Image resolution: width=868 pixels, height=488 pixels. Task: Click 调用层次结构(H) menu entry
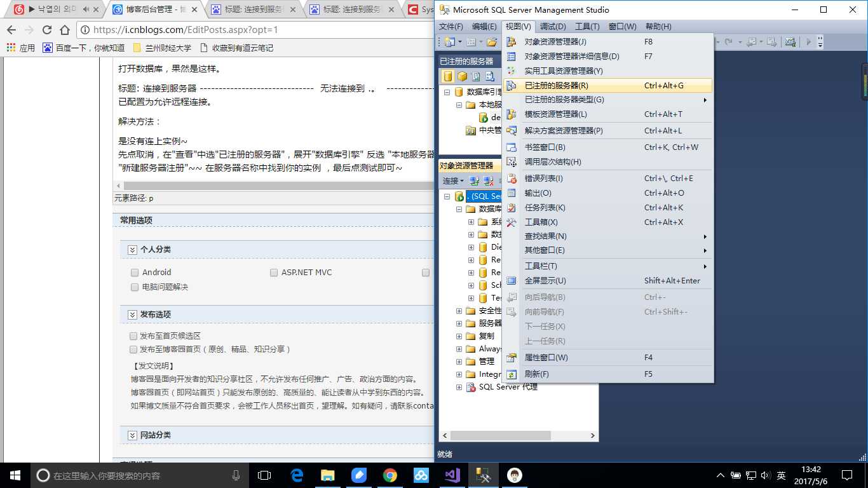click(607, 161)
